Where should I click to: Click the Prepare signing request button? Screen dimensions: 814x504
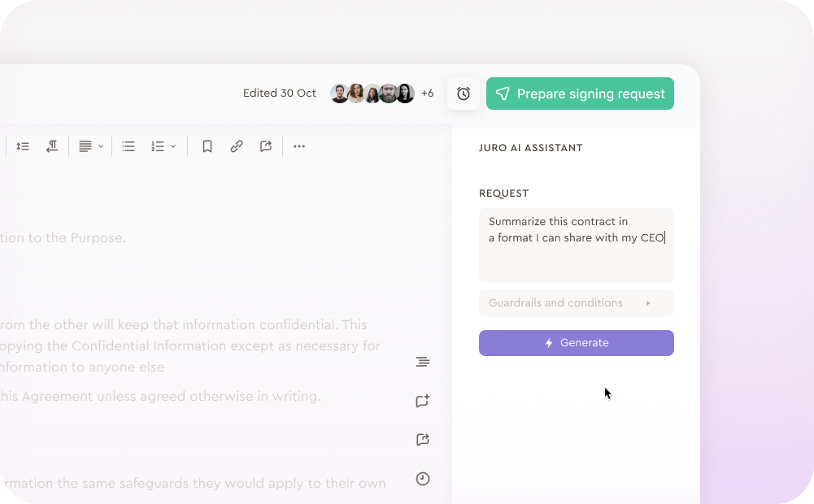(580, 93)
